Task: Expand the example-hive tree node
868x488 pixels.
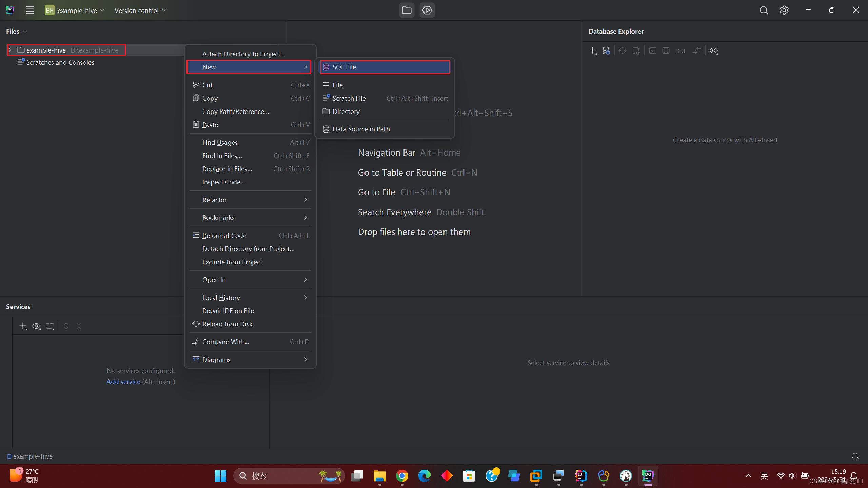Action: [10, 50]
